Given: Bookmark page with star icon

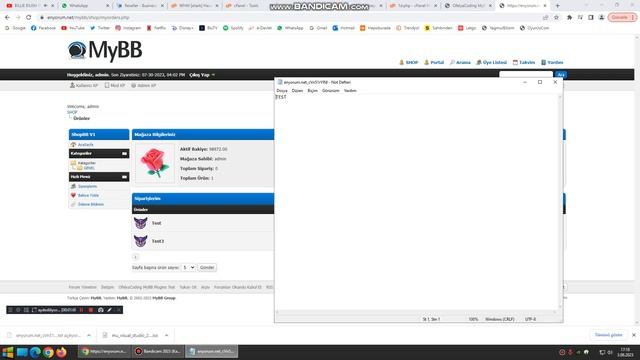Looking at the screenshot, I should (x=556, y=18).
